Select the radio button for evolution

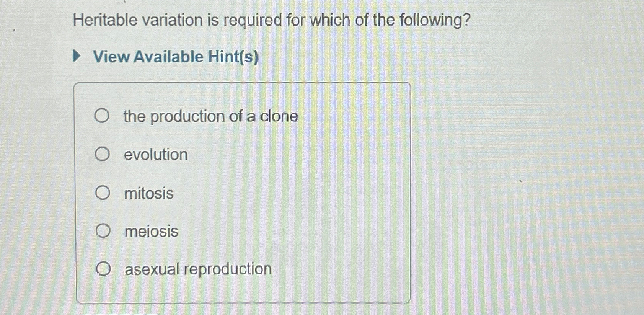(x=102, y=153)
